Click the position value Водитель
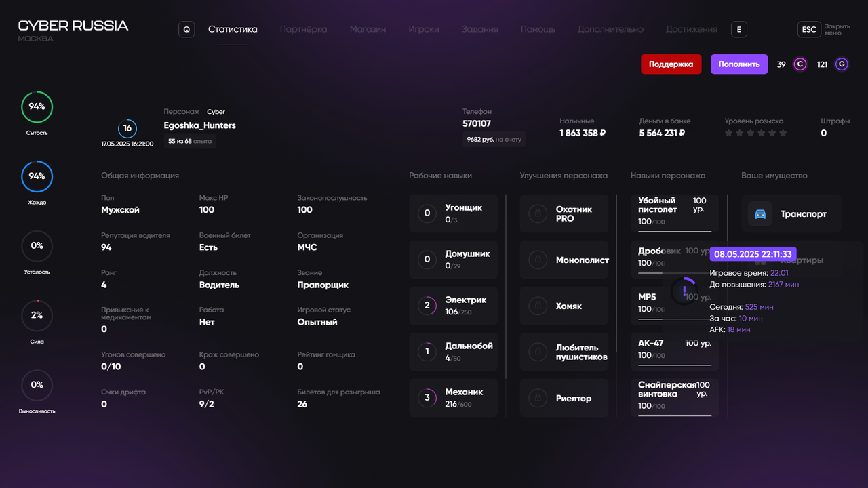The width and height of the screenshot is (868, 488). coord(219,285)
